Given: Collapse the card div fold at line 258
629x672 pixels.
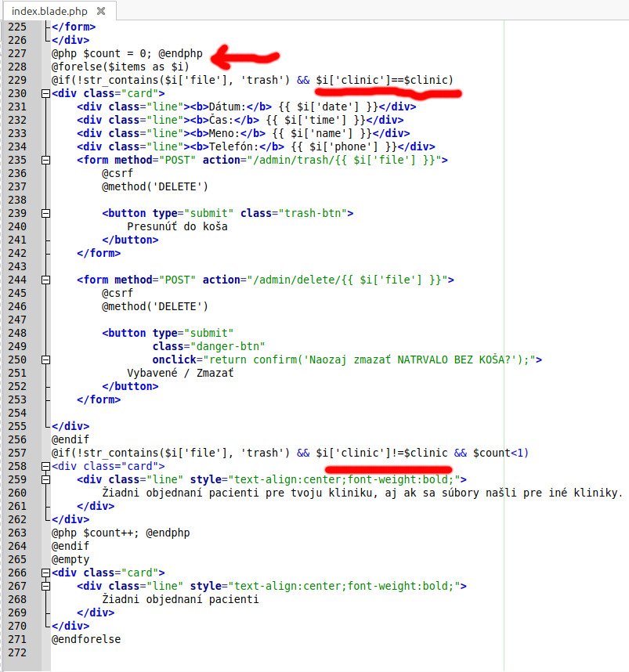Looking at the screenshot, I should 45,466.
